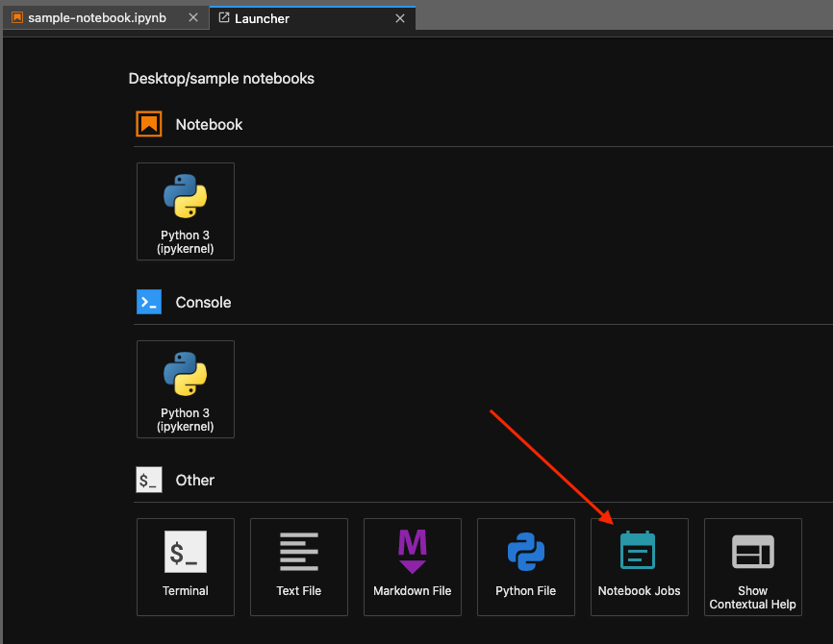This screenshot has width=833, height=644.
Task: Launch Python 3 (ipykernel) under Notebook
Action: (186, 211)
